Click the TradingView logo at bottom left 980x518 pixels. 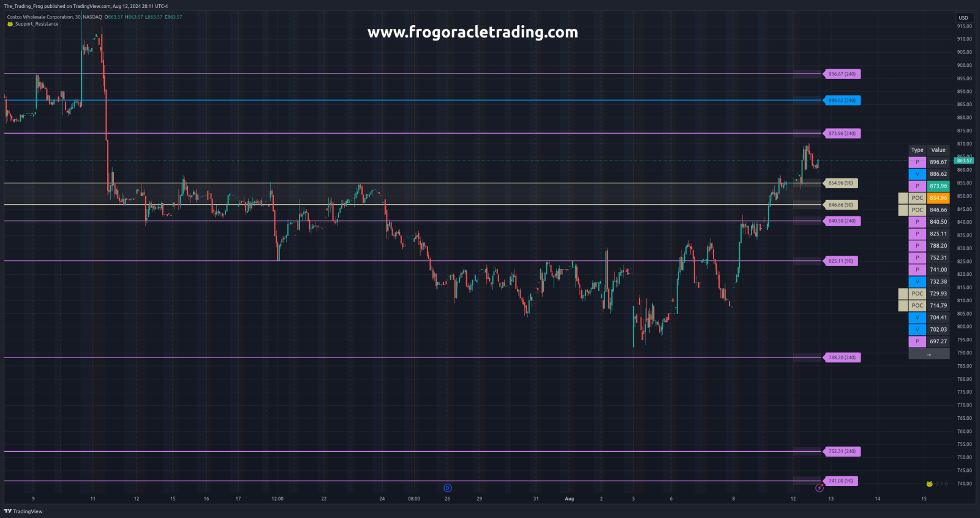(23, 511)
